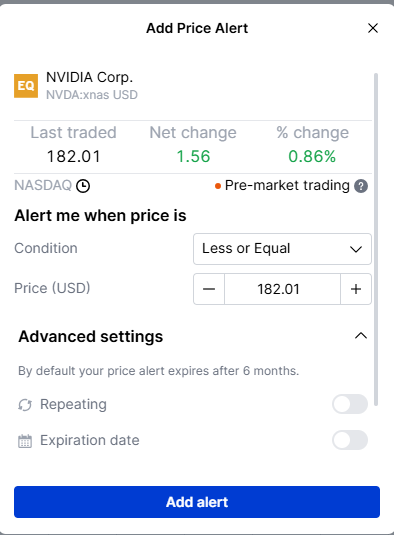Decrease price with the minus button
This screenshot has width=394, height=535.
(x=209, y=289)
